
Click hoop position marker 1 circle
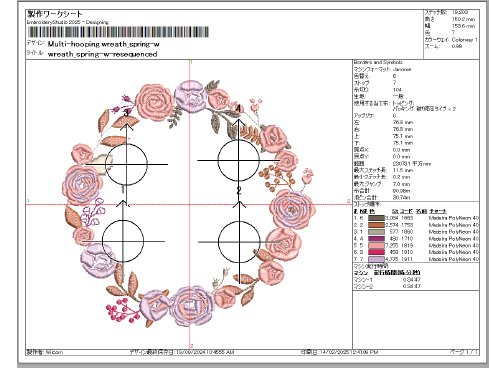coord(123,241)
